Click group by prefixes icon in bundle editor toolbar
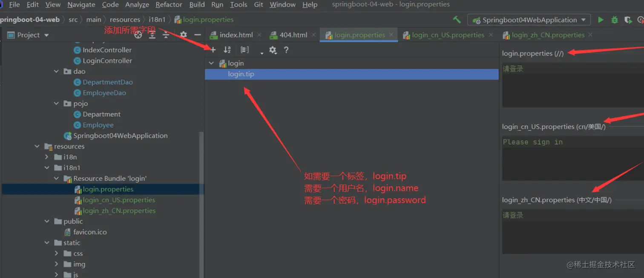The height and width of the screenshot is (278, 644). coord(244,50)
